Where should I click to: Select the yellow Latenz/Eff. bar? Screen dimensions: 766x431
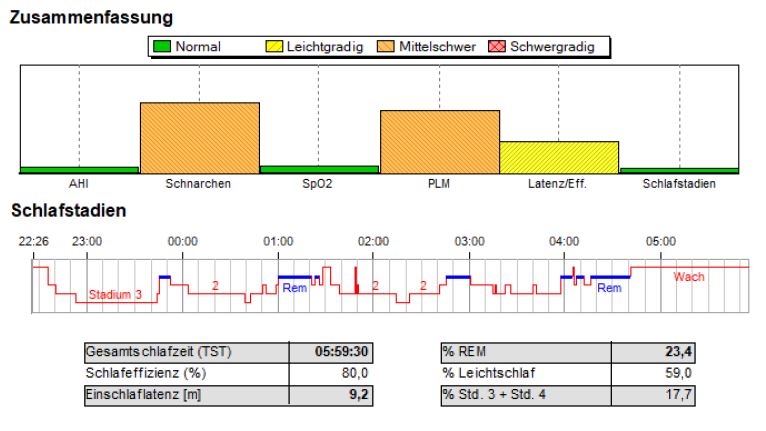click(x=559, y=157)
